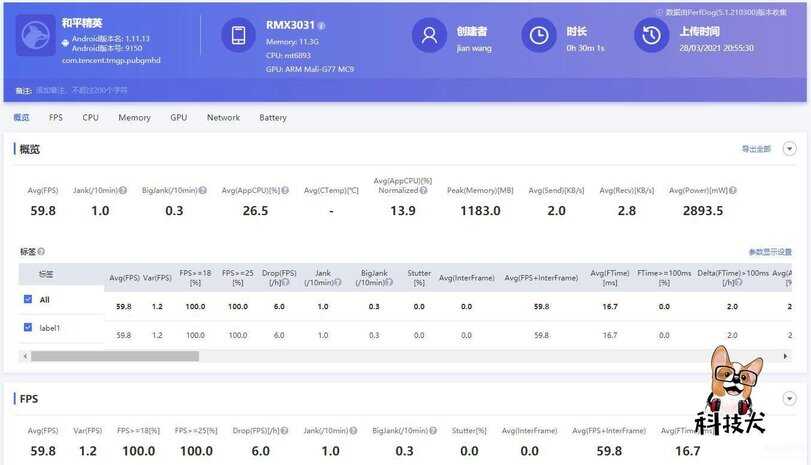This screenshot has width=811, height=465.
Task: Switch to the Battery tab
Action: pyautogui.click(x=273, y=117)
